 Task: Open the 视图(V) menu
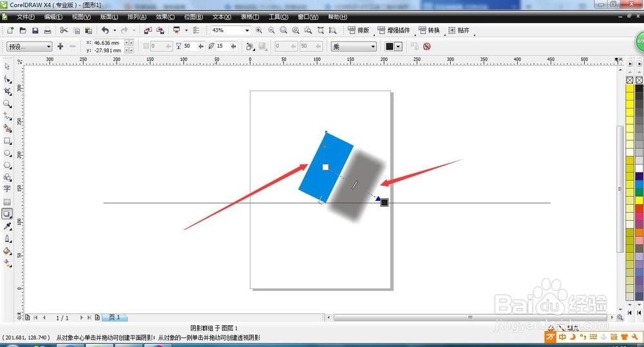tap(81, 17)
